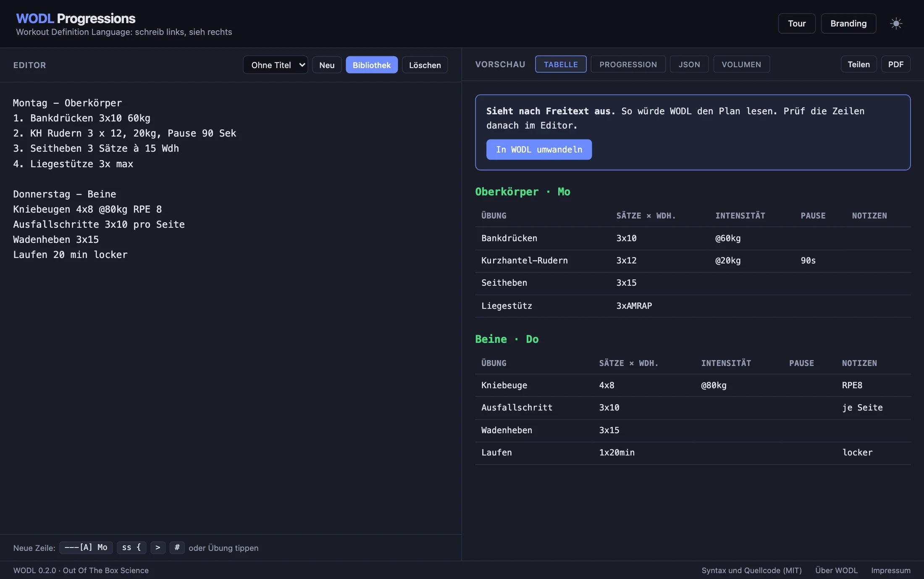Screen dimensions: 924x579
Task: Select the Oberkörper · Mo heading
Action: tap(522, 192)
